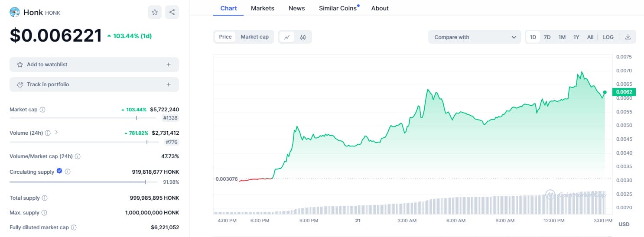Click the Market cap info icon

pyautogui.click(x=42, y=110)
